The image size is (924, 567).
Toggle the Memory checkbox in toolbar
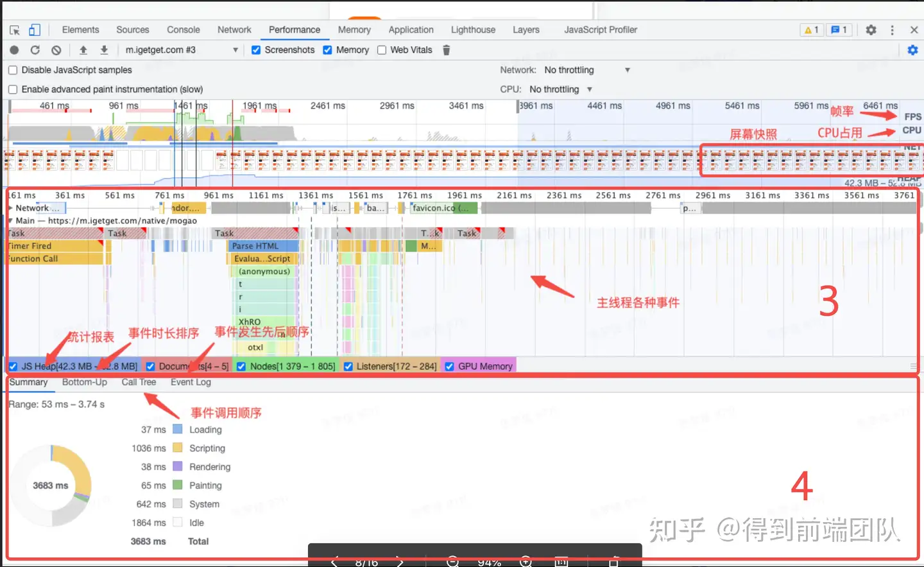click(x=327, y=50)
